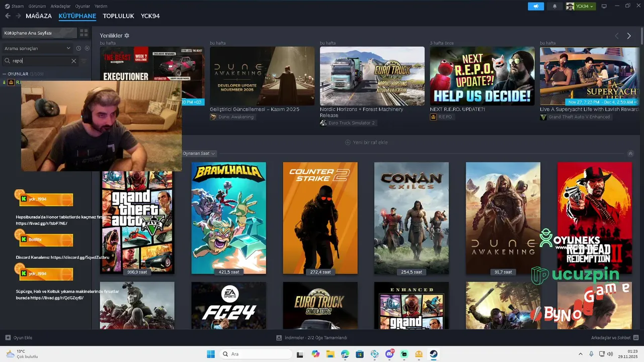Image resolution: width=644 pixels, height=362 pixels.
Task: Open notifications bell
Action: pos(555,6)
